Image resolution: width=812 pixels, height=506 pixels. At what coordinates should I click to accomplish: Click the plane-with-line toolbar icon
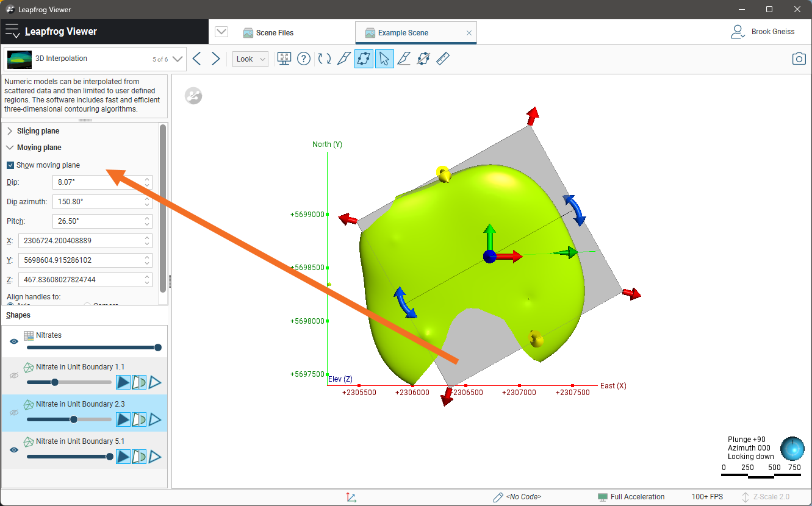(423, 59)
